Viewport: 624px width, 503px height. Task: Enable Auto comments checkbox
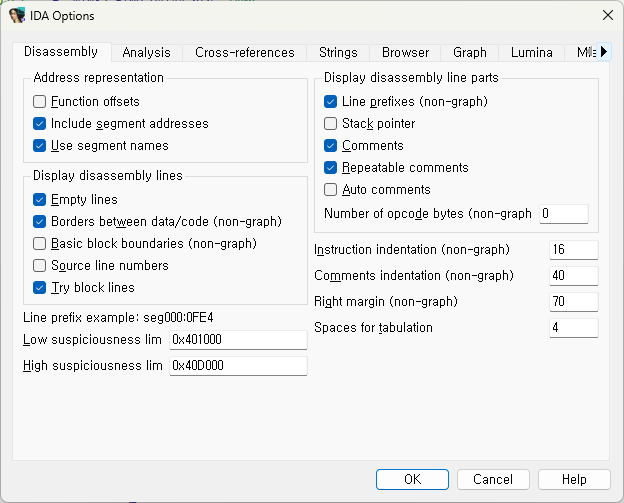pyautogui.click(x=330, y=189)
